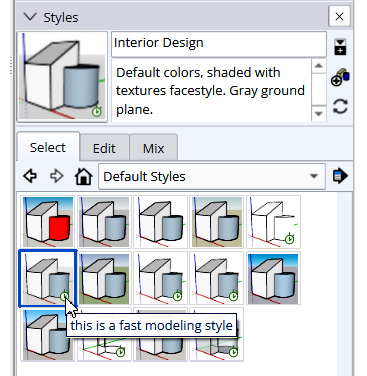Show secondary selection pane icon
This screenshot has height=376, width=367.
(340, 47)
